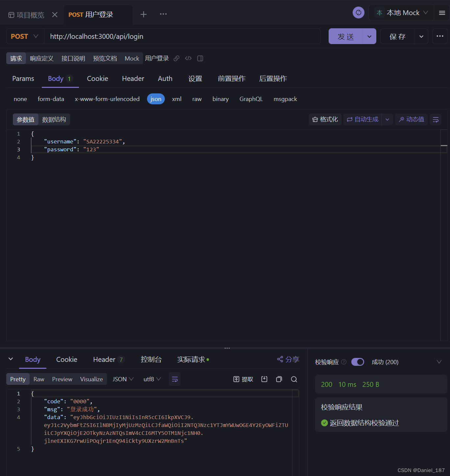This screenshot has width=450, height=476.
Task: Search within the response body
Action: point(294,379)
